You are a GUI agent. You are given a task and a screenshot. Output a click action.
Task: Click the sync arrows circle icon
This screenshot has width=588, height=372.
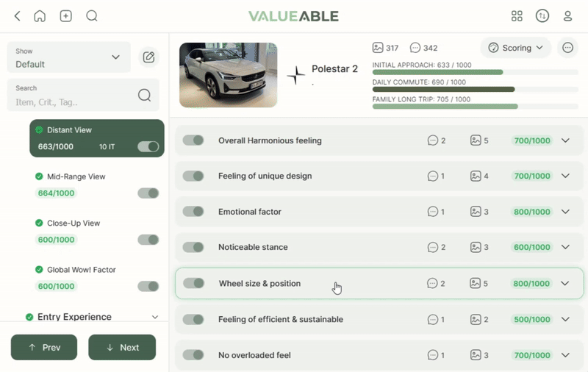[x=542, y=16]
